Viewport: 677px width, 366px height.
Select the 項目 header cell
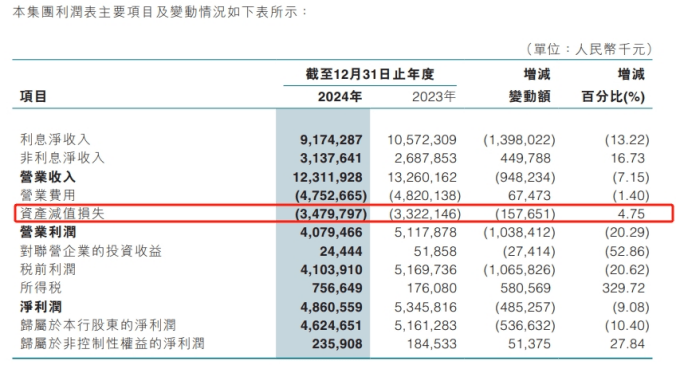coord(33,96)
